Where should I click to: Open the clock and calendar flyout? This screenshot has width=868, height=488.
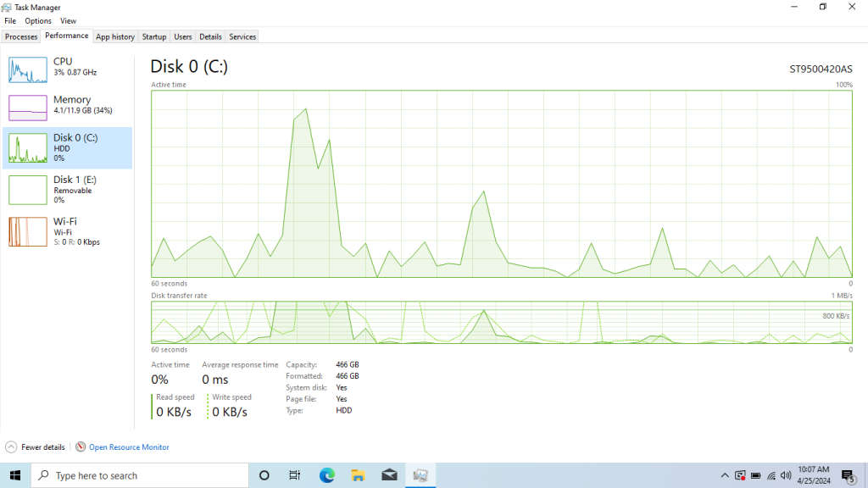(x=812, y=475)
